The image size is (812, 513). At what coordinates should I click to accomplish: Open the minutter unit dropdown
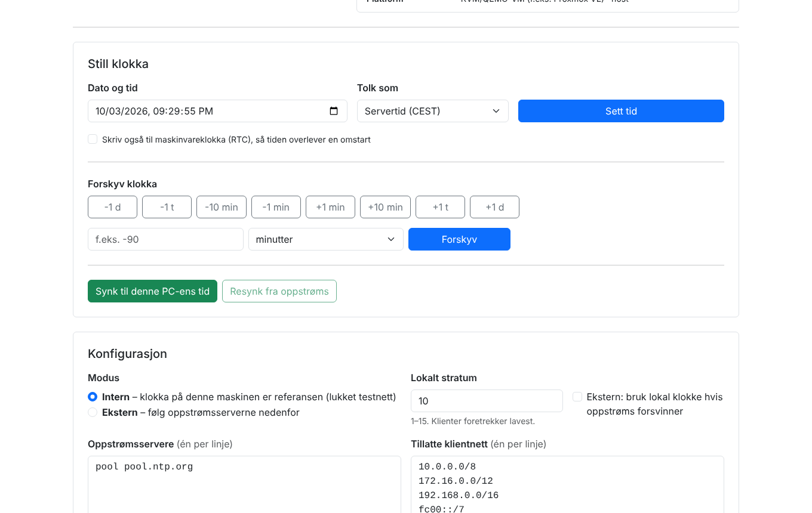click(x=326, y=239)
